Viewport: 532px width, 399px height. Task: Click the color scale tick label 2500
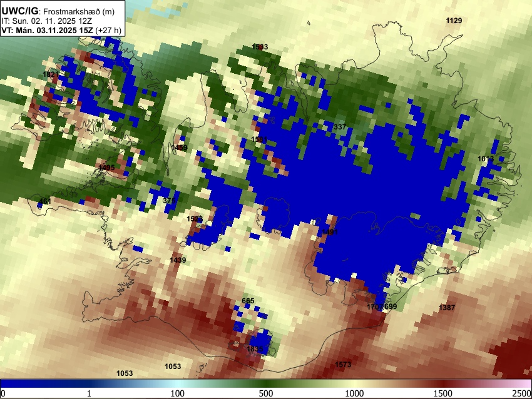[x=522, y=393]
